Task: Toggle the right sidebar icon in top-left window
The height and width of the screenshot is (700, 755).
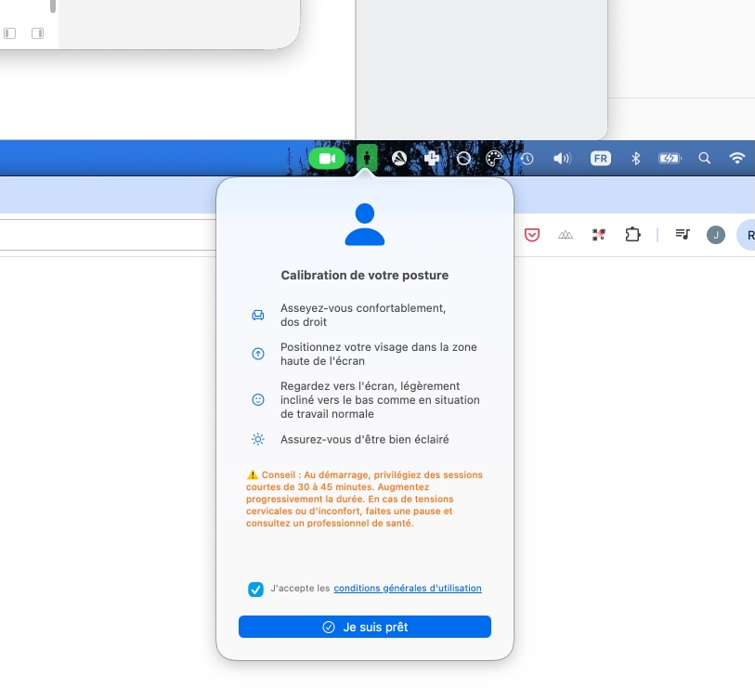Action: click(37, 33)
